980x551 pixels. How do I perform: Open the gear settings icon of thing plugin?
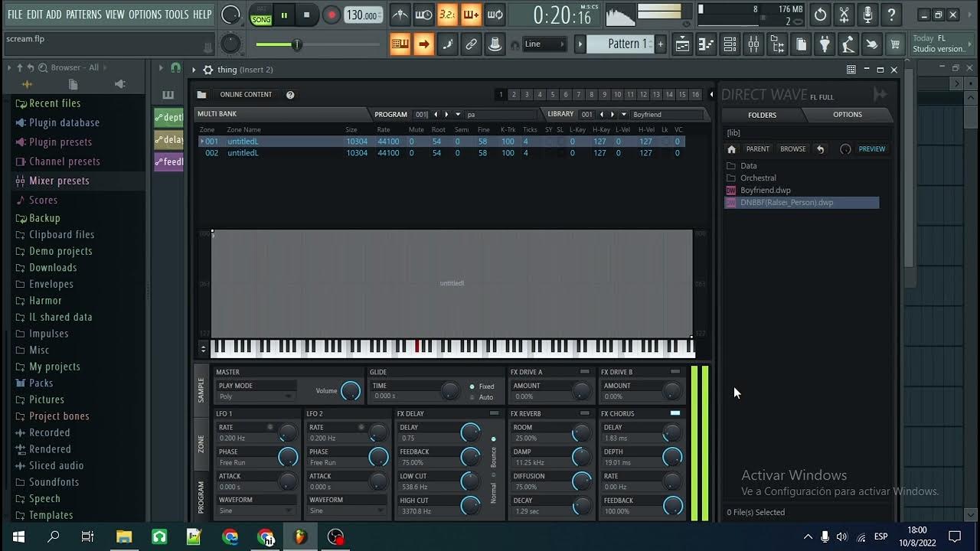point(207,70)
